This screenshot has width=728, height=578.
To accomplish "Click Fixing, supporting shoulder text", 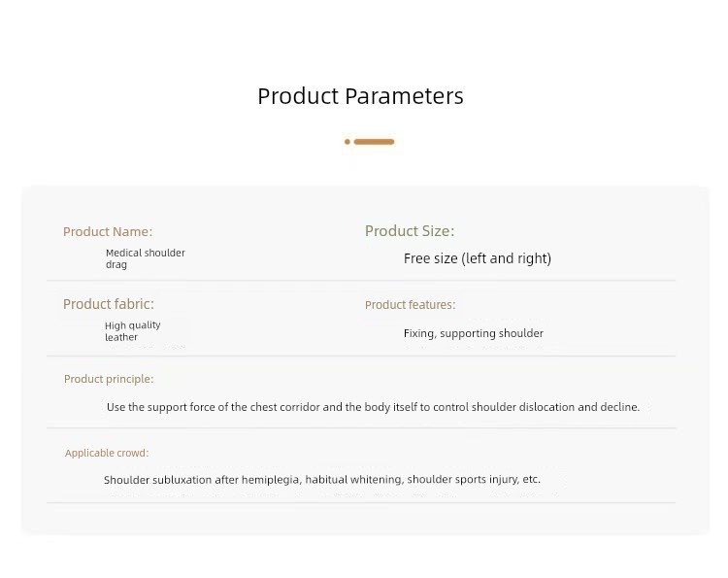I will pyautogui.click(x=474, y=333).
